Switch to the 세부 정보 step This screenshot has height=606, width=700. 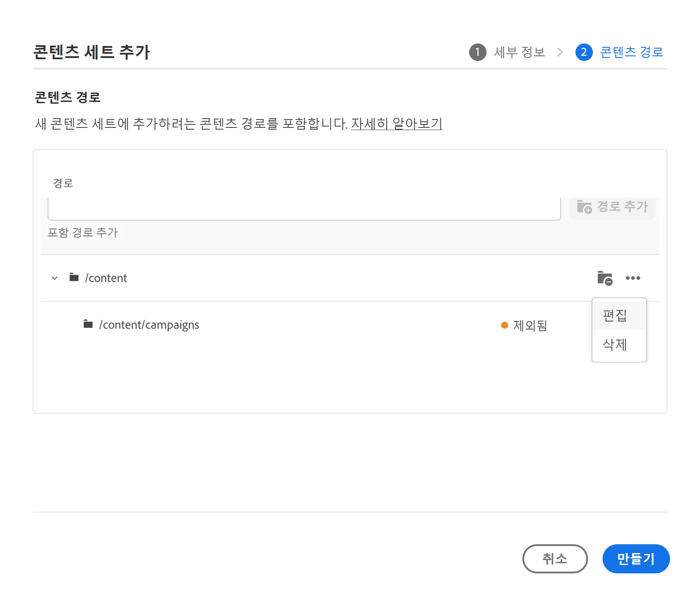(519, 52)
